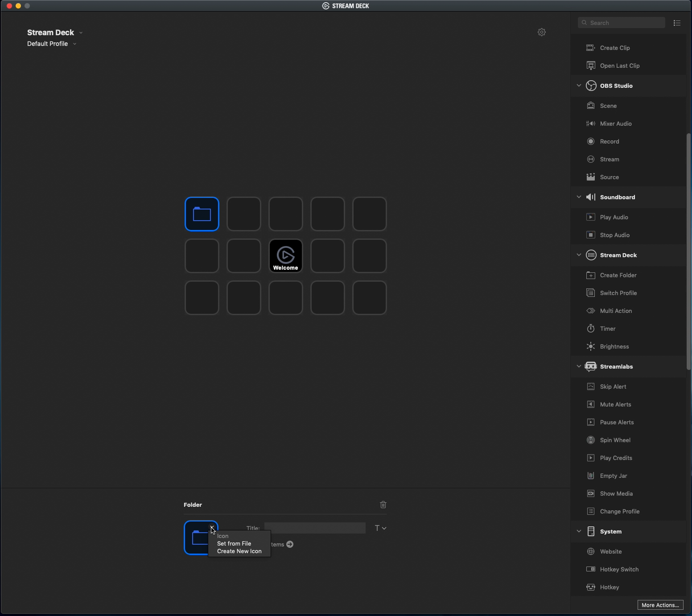Collapse the Streamlabs category
The height and width of the screenshot is (616, 692).
coord(579,366)
